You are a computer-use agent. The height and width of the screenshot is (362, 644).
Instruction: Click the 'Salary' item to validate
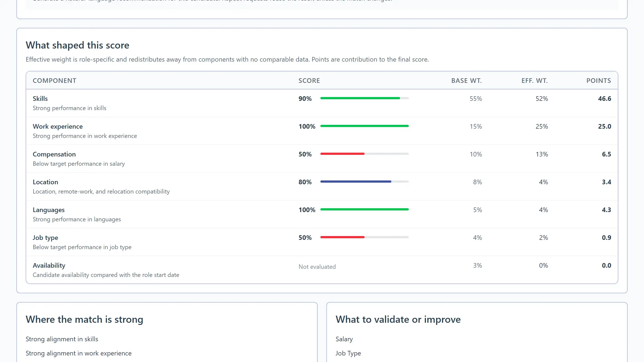(x=344, y=339)
